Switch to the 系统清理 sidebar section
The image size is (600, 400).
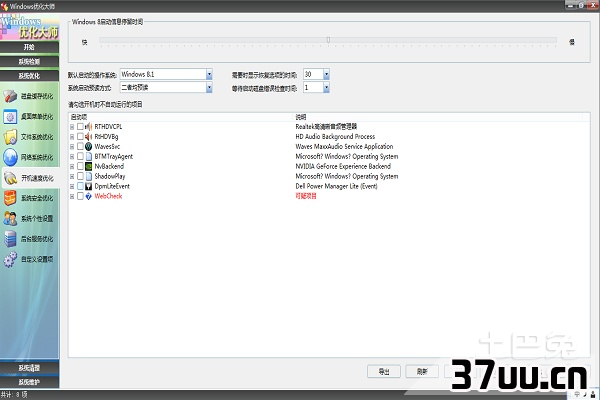(29, 368)
